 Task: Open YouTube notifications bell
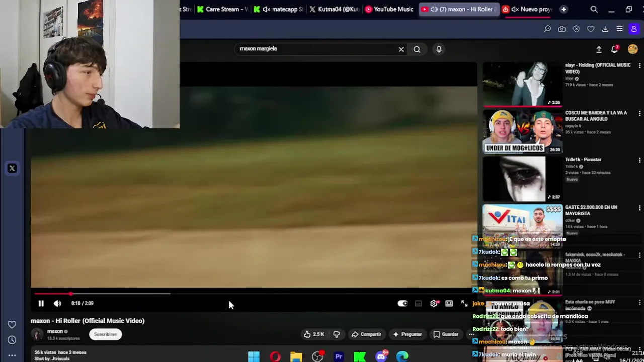(x=615, y=49)
